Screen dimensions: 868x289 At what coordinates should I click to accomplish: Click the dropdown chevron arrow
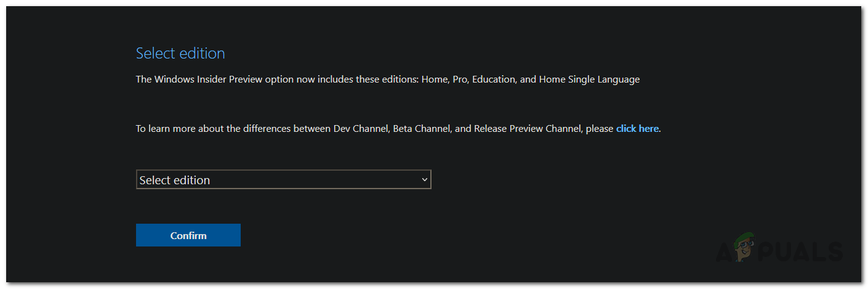[x=424, y=179]
